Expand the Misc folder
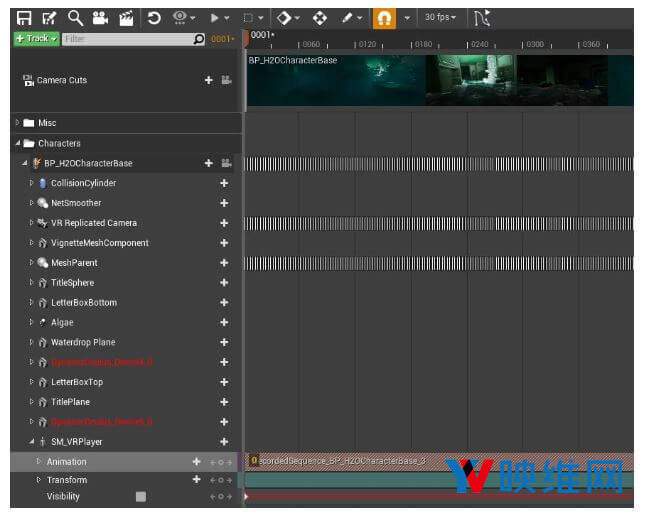Screen dimensions: 645x516 pyautogui.click(x=17, y=123)
